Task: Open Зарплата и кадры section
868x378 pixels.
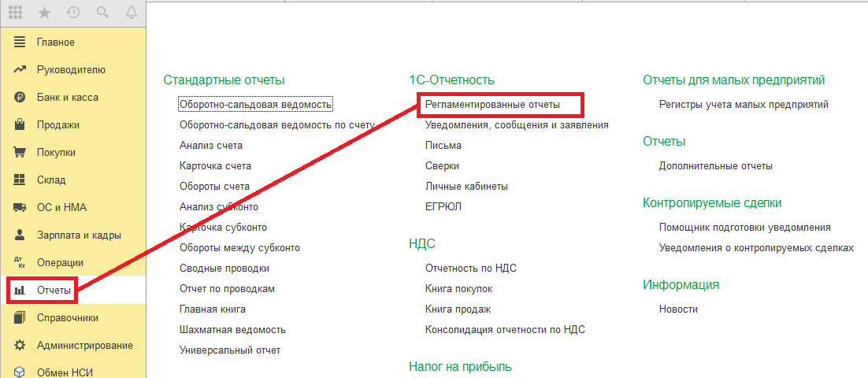Action: click(80, 235)
